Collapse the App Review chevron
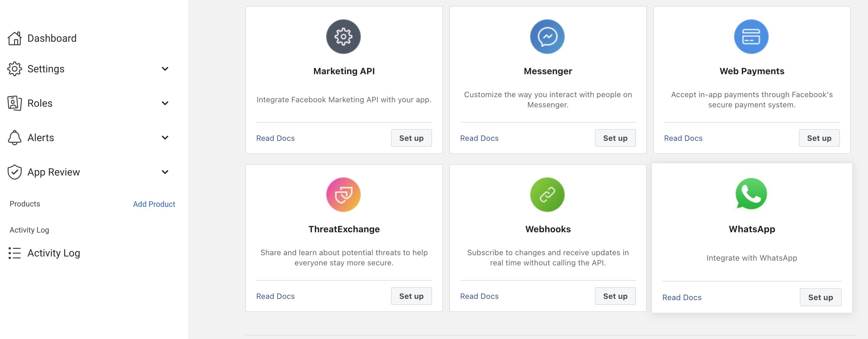Image resolution: width=868 pixels, height=339 pixels. pyautogui.click(x=165, y=172)
